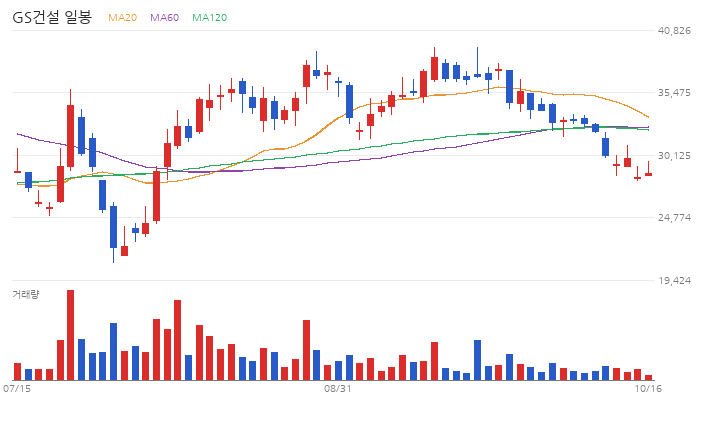Click the 24,774 price axis label

pos(674,218)
